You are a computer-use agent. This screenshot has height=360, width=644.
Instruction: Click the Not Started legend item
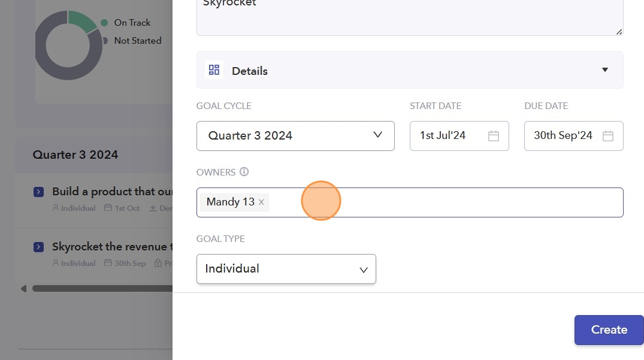[x=137, y=41]
